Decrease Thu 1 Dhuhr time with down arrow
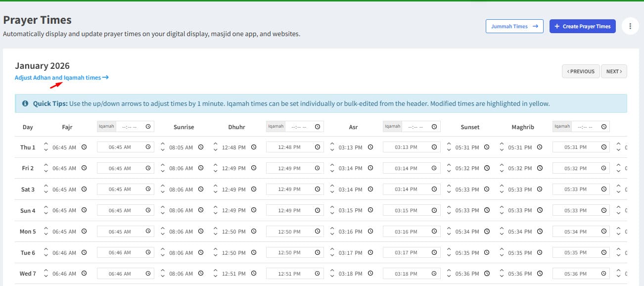Viewport: 644px width, 286px height. pyautogui.click(x=216, y=150)
